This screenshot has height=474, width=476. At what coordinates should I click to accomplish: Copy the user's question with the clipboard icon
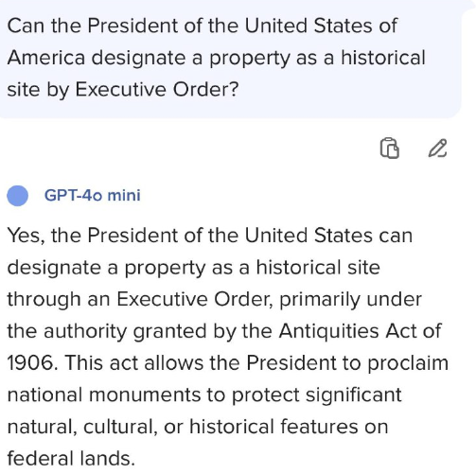coord(390,148)
